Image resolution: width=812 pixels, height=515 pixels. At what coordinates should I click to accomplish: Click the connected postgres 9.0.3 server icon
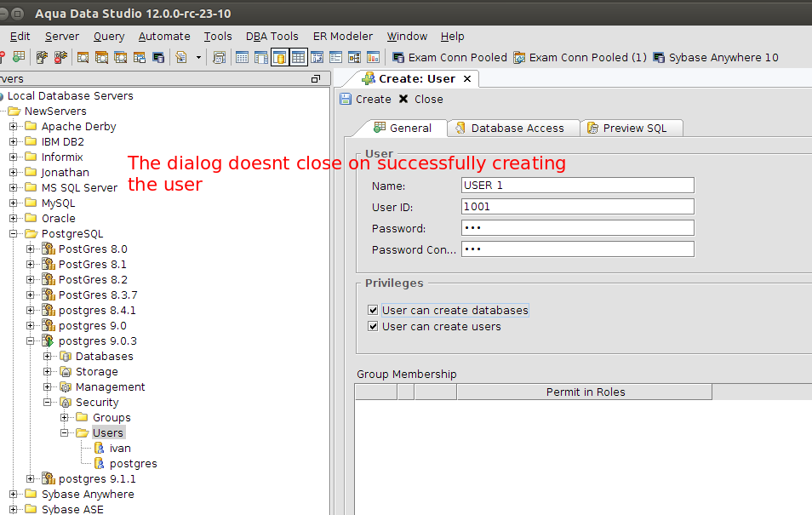coord(49,340)
